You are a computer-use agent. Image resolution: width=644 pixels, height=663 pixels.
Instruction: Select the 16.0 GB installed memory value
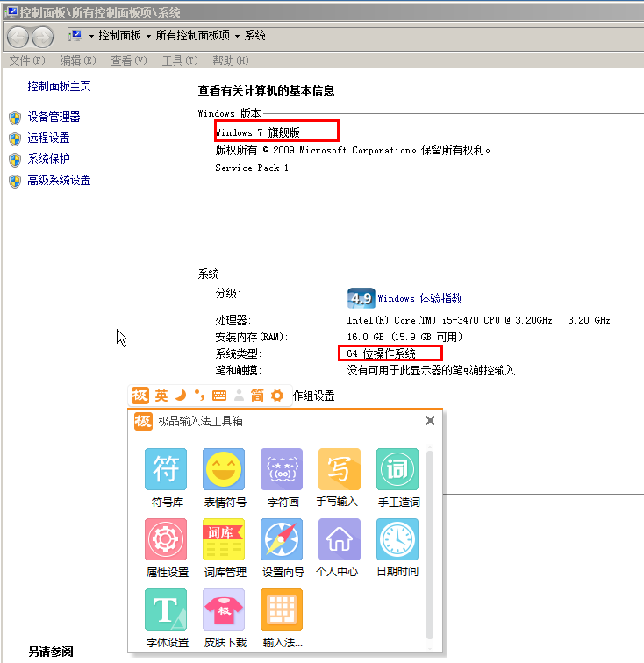(x=404, y=337)
